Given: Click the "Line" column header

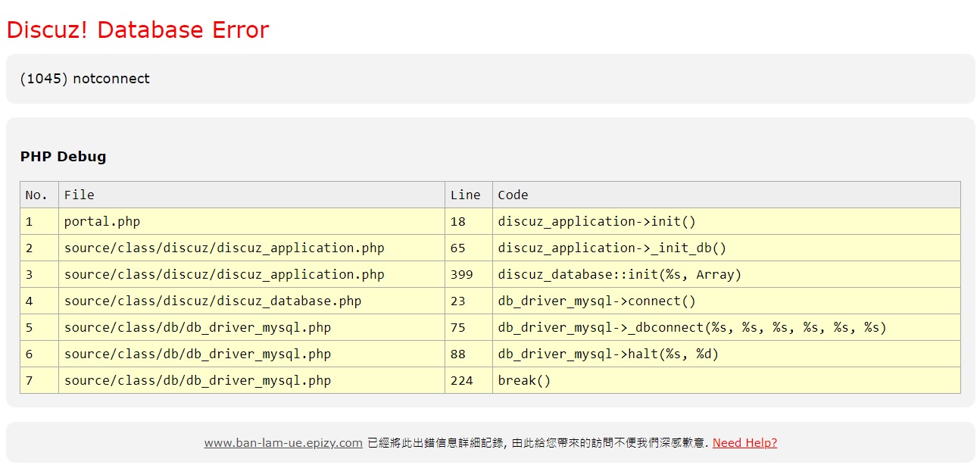Looking at the screenshot, I should (x=465, y=195).
